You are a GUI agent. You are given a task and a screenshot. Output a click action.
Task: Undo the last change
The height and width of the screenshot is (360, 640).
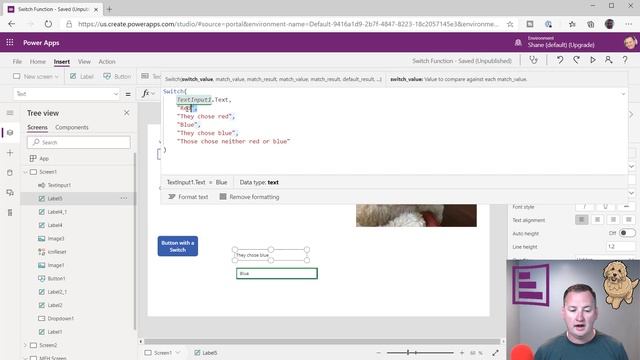tap(560, 60)
